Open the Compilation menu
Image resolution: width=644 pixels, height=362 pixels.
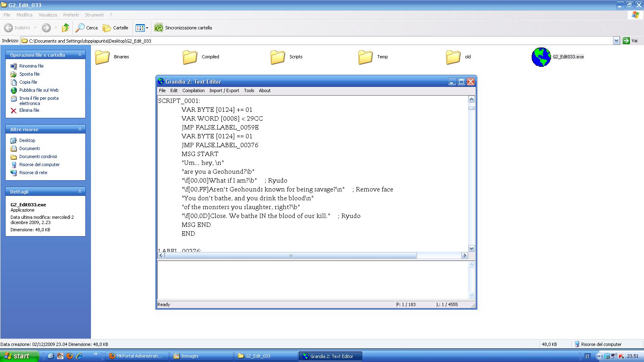(x=193, y=90)
